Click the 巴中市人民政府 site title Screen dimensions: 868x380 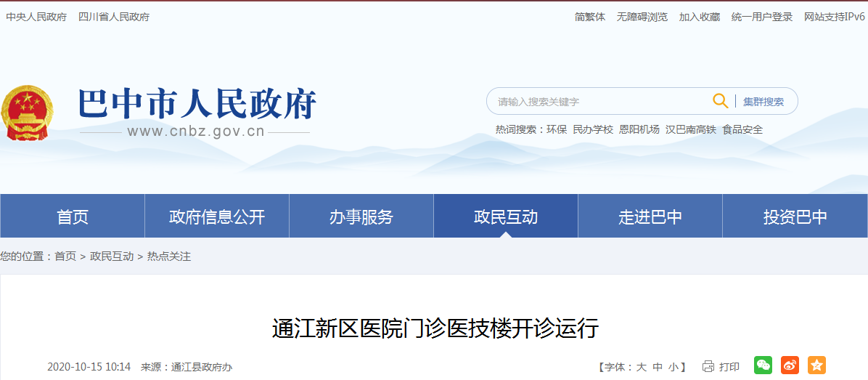point(197,104)
